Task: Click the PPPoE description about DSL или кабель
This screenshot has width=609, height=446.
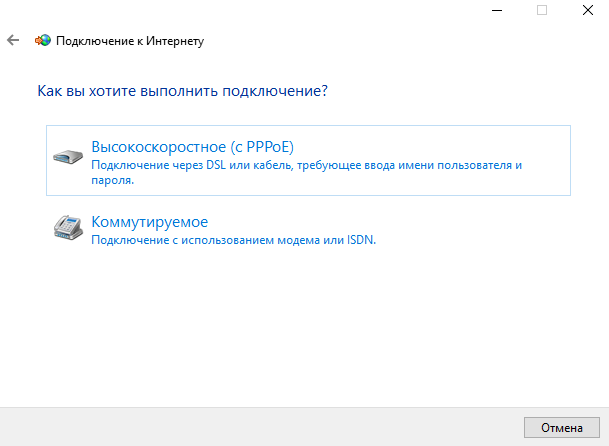Action: click(306, 172)
